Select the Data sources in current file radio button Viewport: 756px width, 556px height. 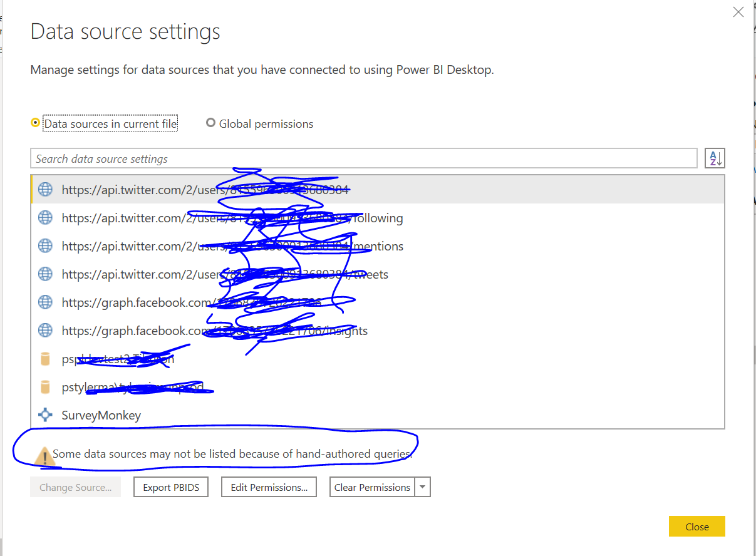(x=36, y=123)
